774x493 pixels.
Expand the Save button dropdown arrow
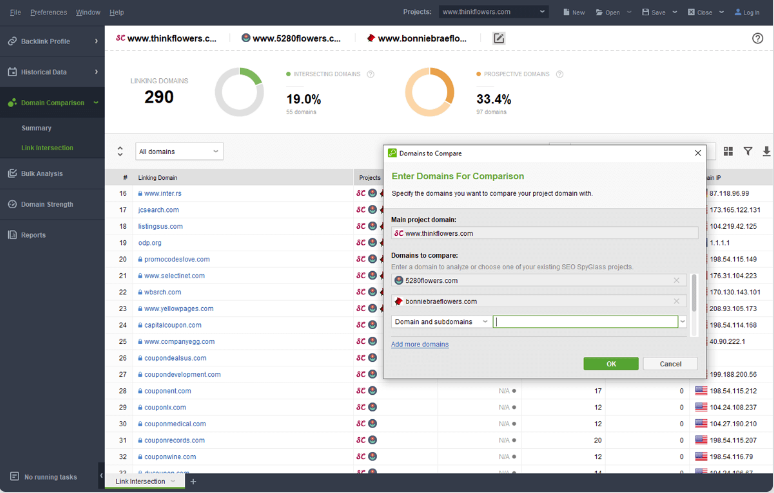tap(675, 12)
